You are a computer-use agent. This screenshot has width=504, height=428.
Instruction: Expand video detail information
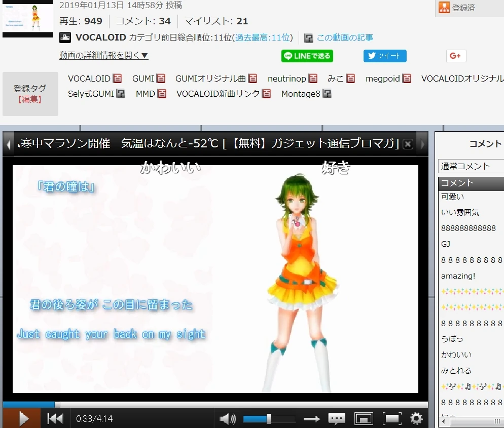point(103,55)
